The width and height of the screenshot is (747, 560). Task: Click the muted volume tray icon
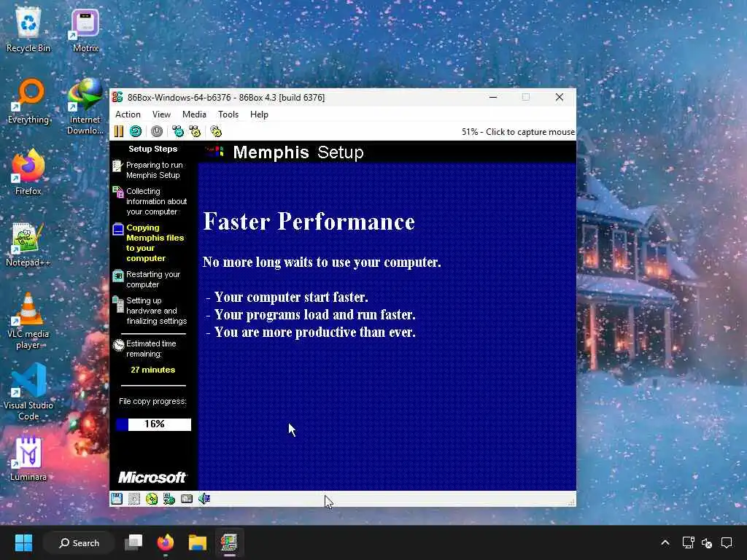[707, 542]
